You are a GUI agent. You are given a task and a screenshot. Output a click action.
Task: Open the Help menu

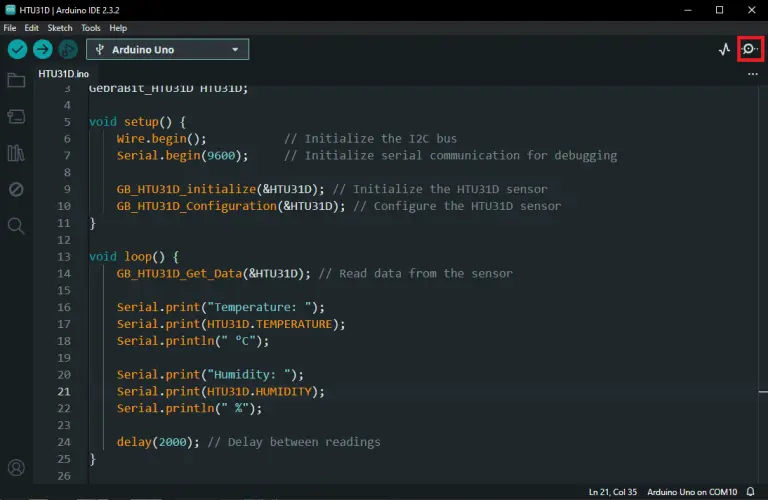[118, 28]
